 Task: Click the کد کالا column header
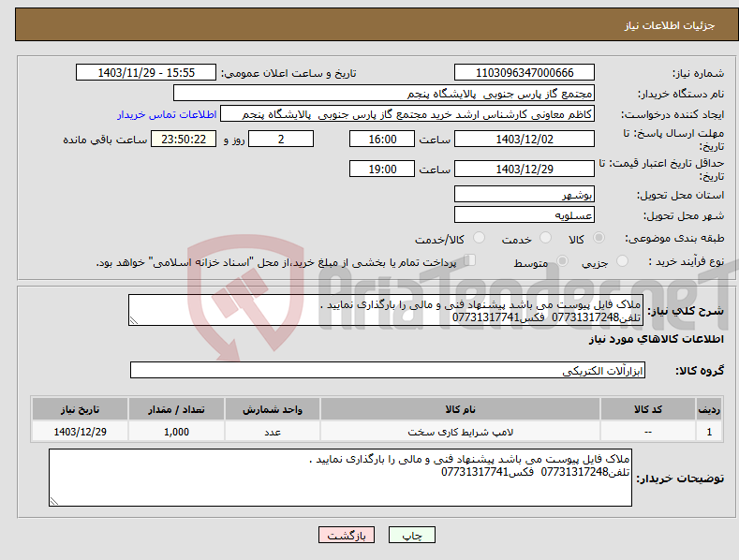coord(648,409)
